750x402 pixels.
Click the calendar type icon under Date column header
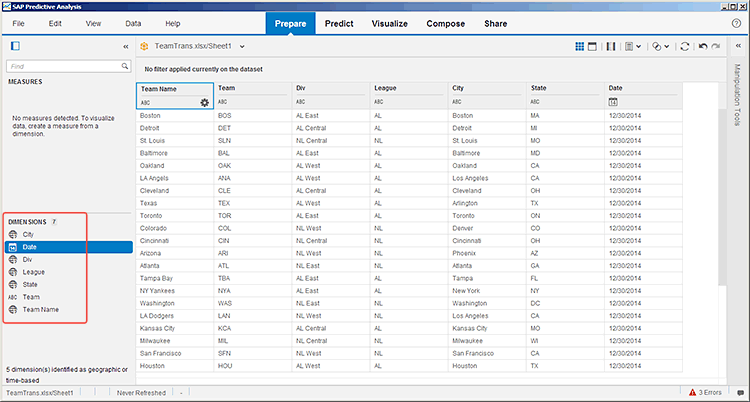[613, 101]
